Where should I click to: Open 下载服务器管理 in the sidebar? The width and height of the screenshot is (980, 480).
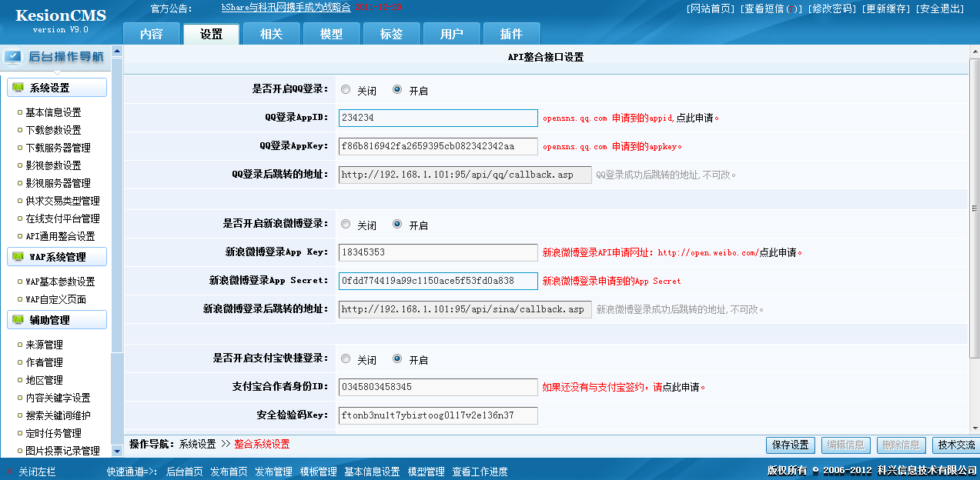tap(58, 148)
